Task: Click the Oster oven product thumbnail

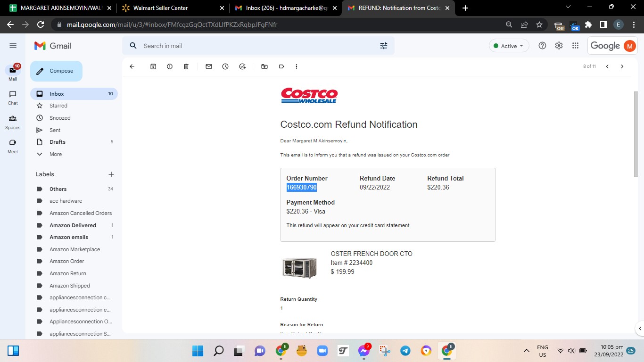Action: coord(299,268)
